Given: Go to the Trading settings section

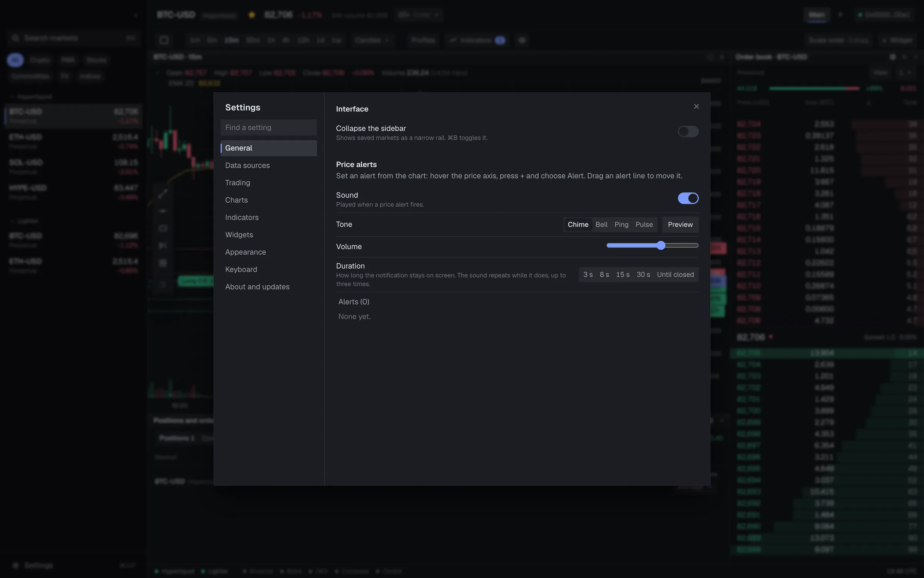Looking at the screenshot, I should (x=269, y=183).
